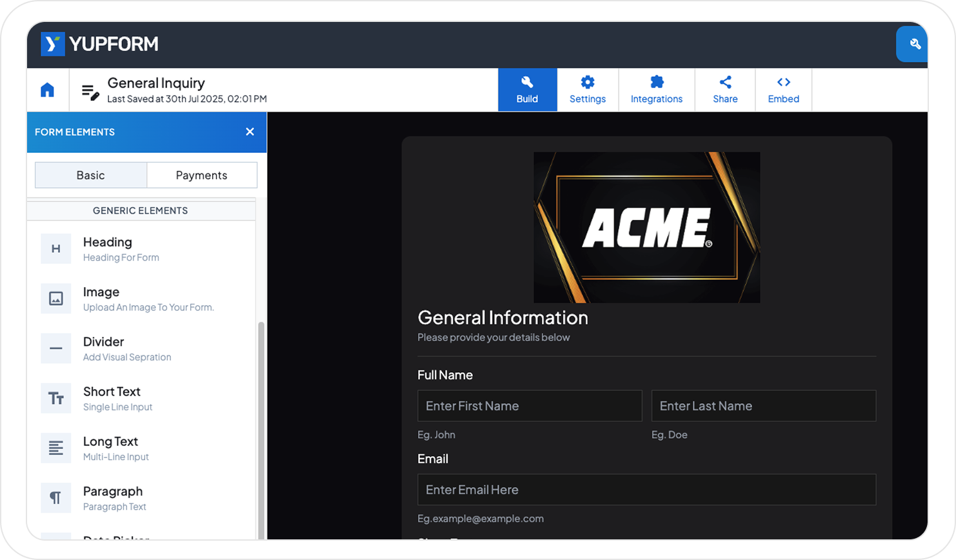956x560 pixels.
Task: Click the YUPFORM logo
Action: [x=99, y=44]
